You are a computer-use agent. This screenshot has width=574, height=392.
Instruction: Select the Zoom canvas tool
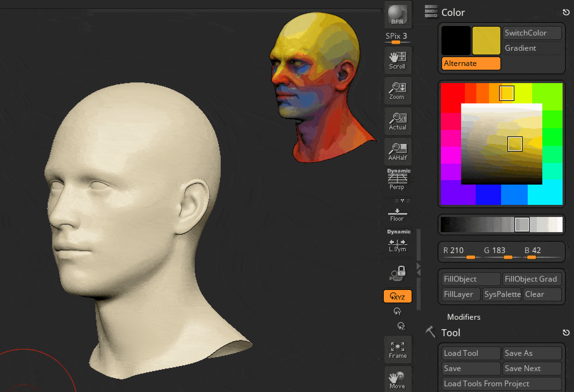(398, 91)
